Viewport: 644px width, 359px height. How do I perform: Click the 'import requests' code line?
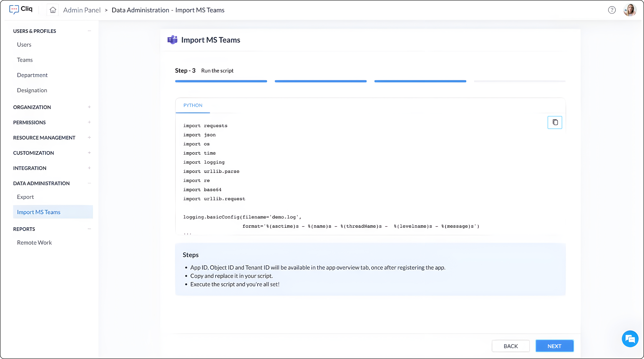point(205,126)
